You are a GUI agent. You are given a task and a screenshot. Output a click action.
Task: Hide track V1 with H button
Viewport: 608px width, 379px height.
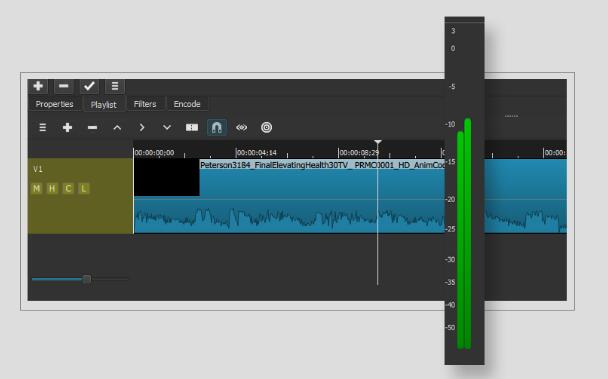tap(52, 189)
